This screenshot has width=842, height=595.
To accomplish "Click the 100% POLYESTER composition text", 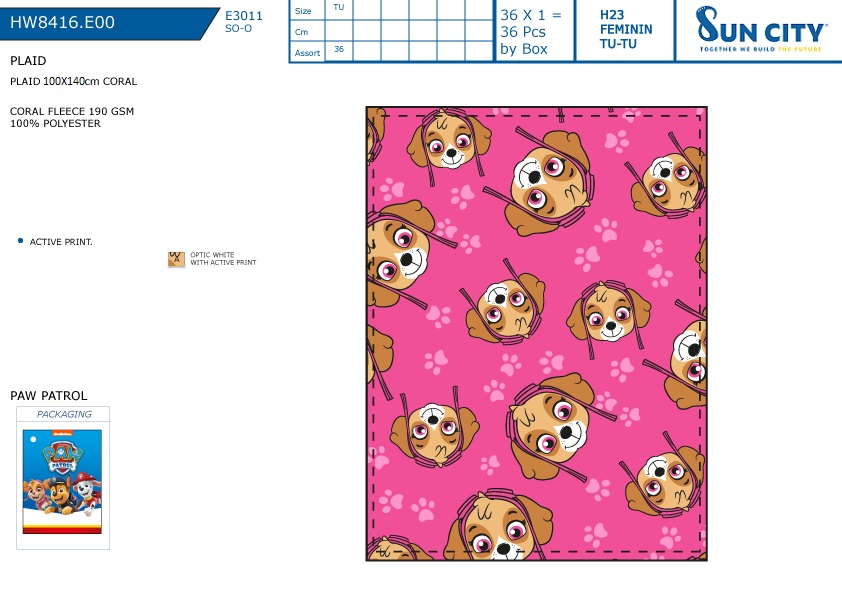I will (55, 124).
